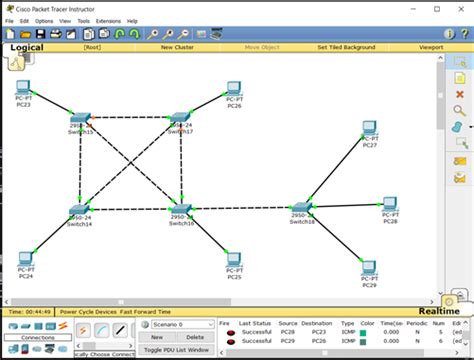Open the Options menu

(x=44, y=21)
